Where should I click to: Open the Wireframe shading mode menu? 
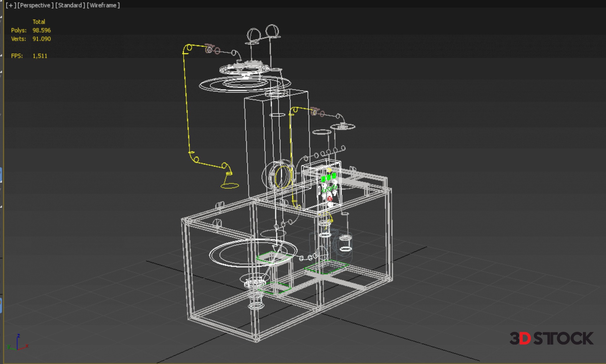103,5
